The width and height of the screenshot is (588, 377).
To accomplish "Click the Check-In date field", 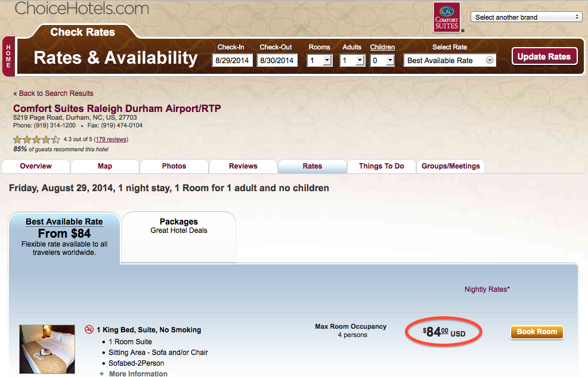I will tap(232, 60).
